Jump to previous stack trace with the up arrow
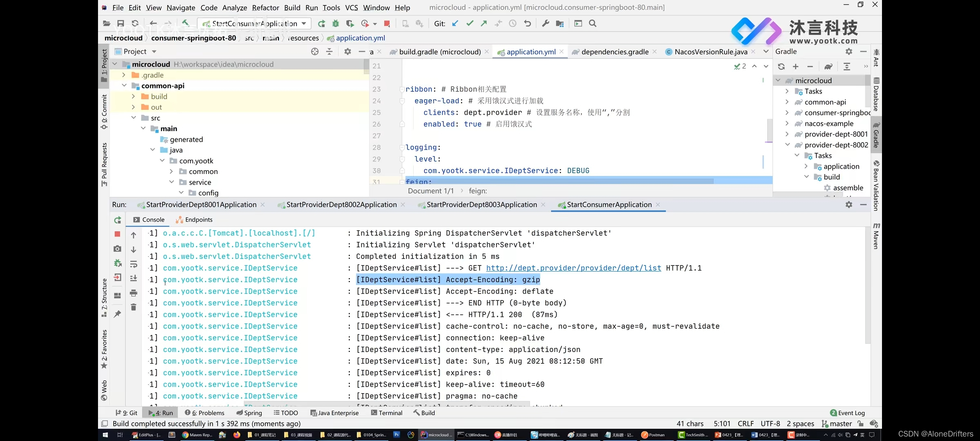This screenshot has width=980, height=441. (134, 235)
